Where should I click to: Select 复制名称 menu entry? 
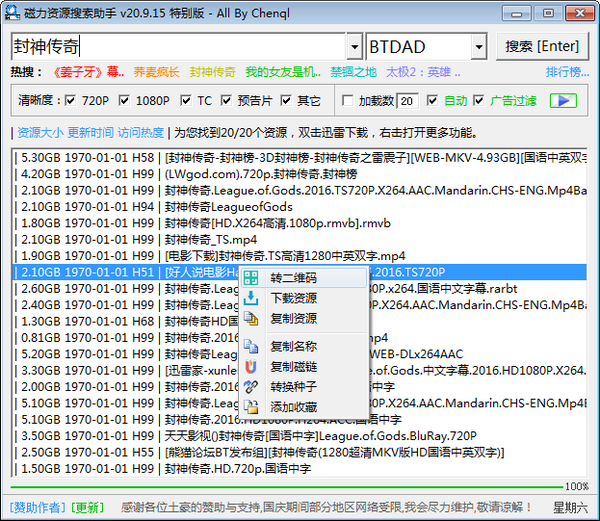(303, 346)
